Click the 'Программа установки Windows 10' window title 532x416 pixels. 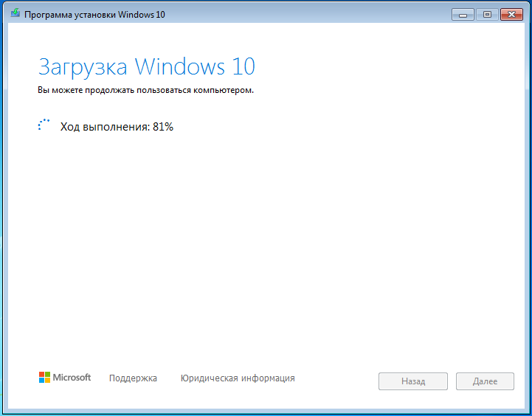point(94,15)
